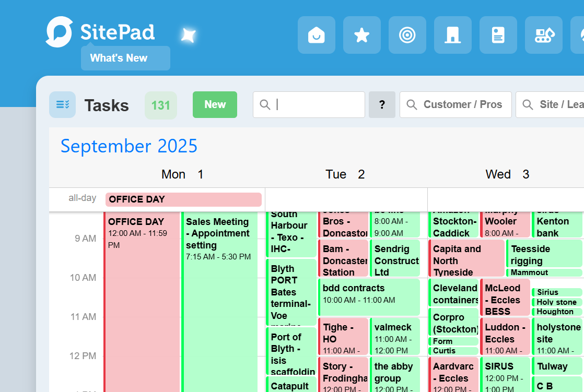
Task: Click the What's New button
Action: click(125, 58)
